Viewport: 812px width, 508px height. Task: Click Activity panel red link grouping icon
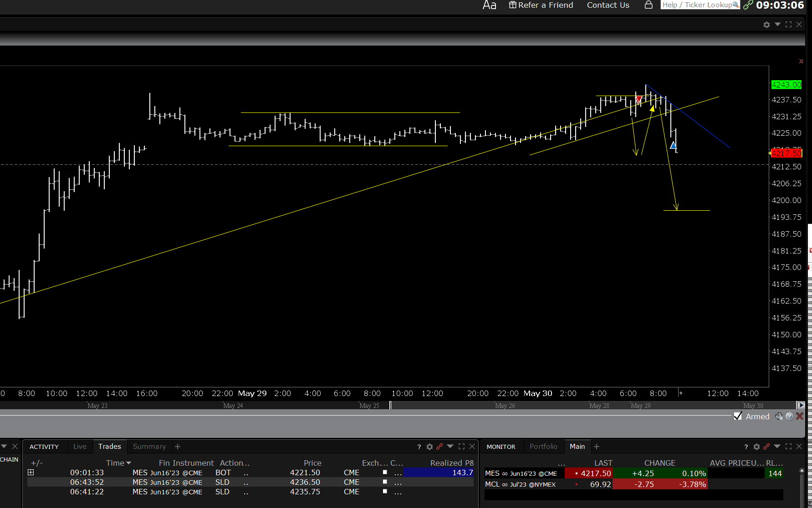pyautogui.click(x=439, y=447)
